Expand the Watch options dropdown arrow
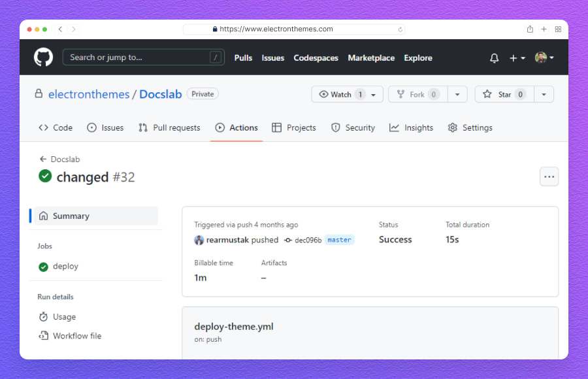This screenshot has height=379, width=588. (x=374, y=95)
